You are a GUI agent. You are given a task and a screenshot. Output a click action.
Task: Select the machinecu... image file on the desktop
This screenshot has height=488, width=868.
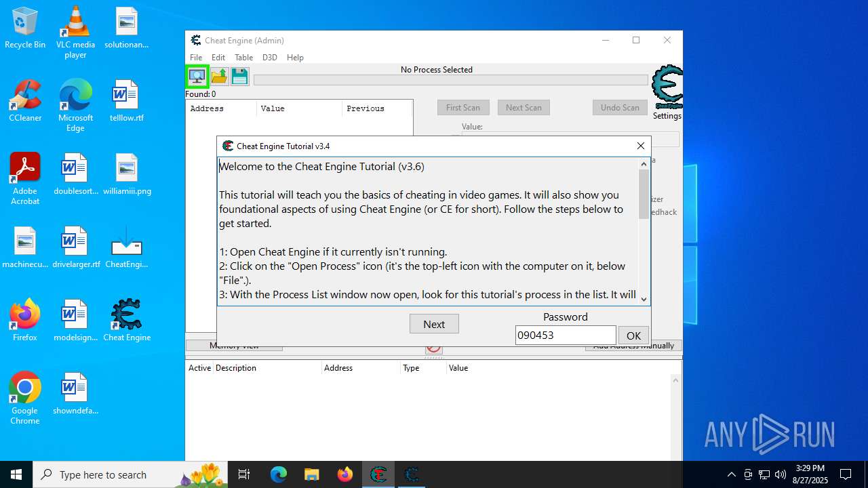click(x=25, y=247)
